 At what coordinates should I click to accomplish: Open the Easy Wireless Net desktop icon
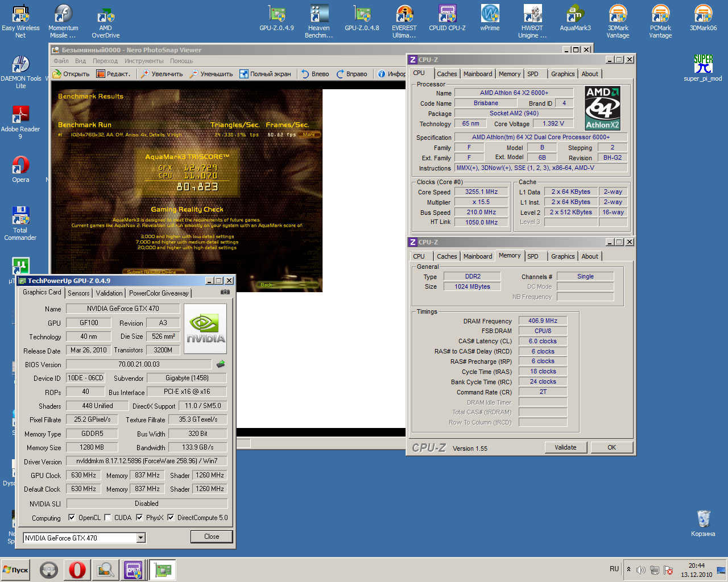pos(20,22)
